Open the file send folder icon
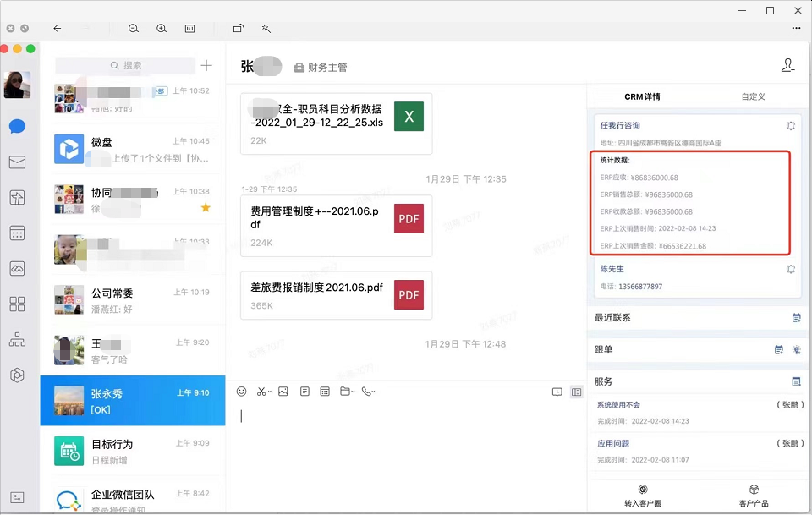This screenshot has height=515, width=812. 346,392
